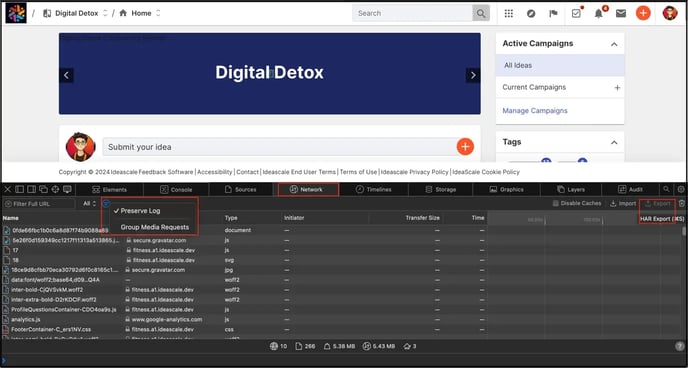The image size is (688, 368).
Task: Click the clear network items trash icon
Action: click(681, 204)
